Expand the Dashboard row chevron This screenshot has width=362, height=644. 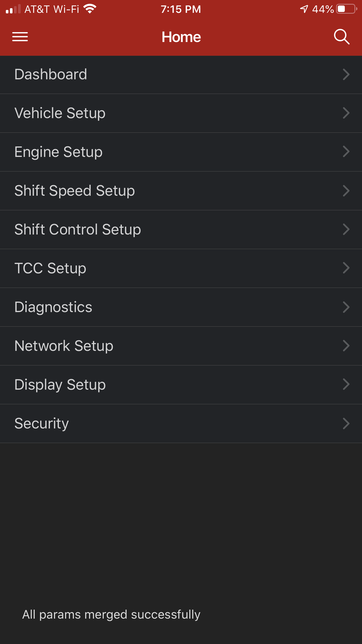tap(346, 74)
